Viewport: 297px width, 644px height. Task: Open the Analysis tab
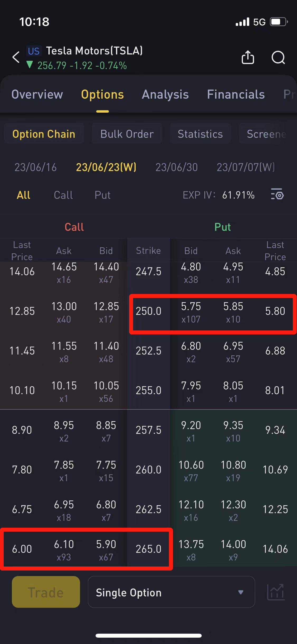(165, 94)
